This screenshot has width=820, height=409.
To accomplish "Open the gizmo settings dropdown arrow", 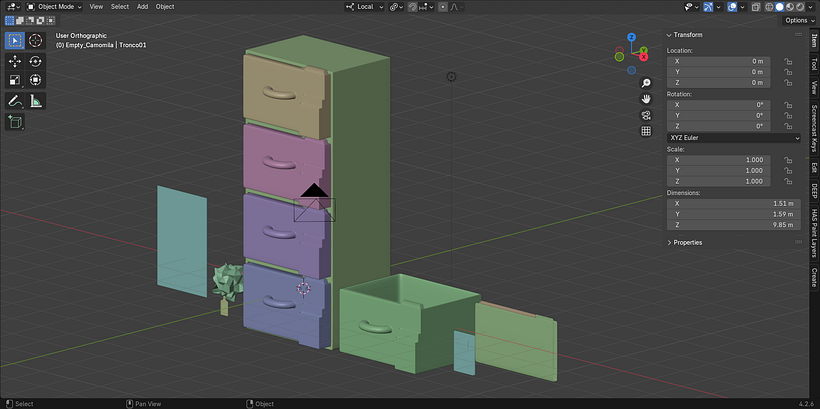I will click(x=719, y=7).
